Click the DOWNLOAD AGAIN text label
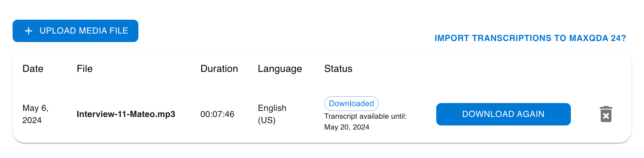 pos(503,114)
